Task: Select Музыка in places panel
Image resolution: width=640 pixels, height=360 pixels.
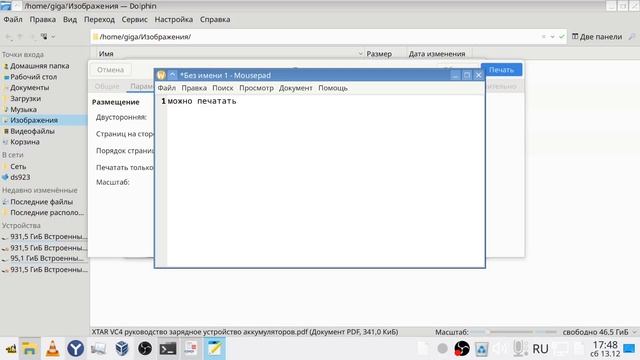Action: pyautogui.click(x=23, y=109)
